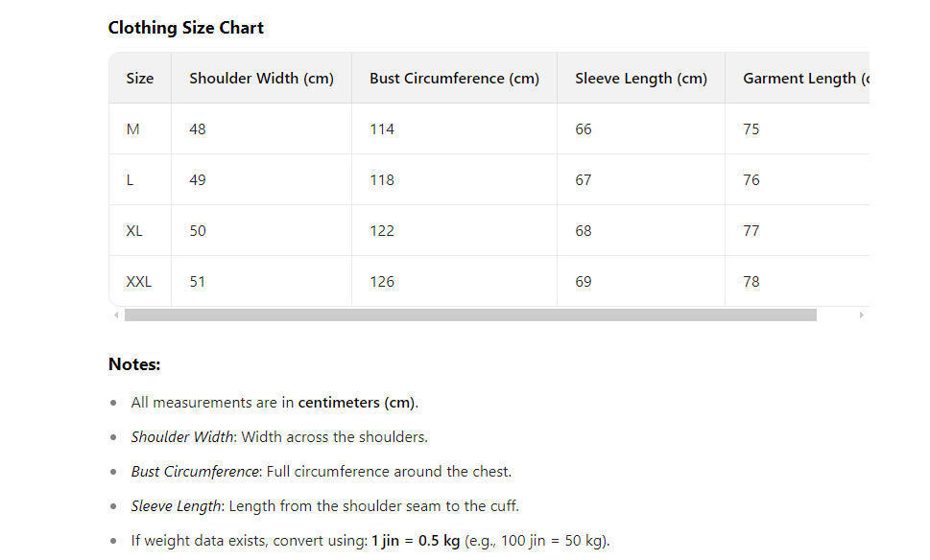Click the XXL size cell
This screenshot has width=930, height=560.
[x=139, y=282]
